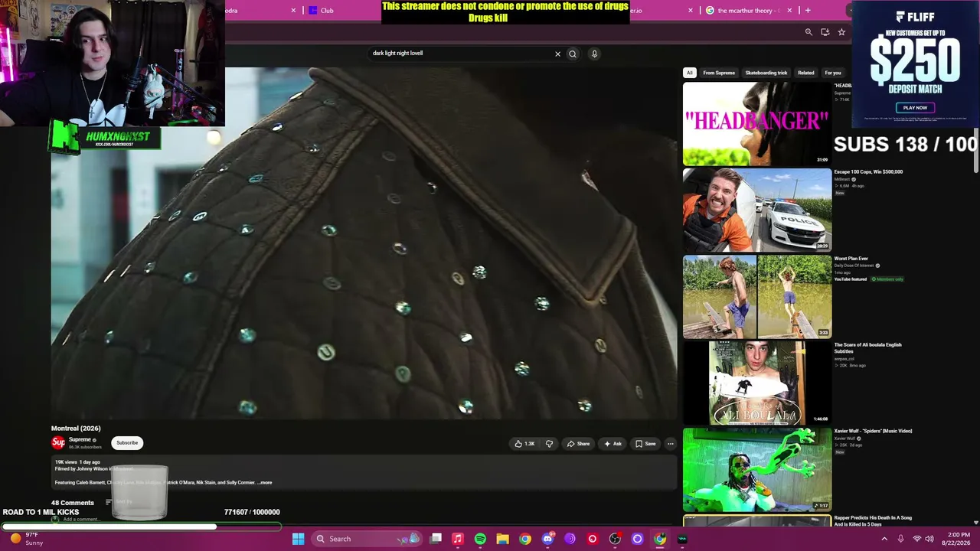Image resolution: width=980 pixels, height=551 pixels.
Task: Clear the YouTube search box text
Action: tap(557, 54)
